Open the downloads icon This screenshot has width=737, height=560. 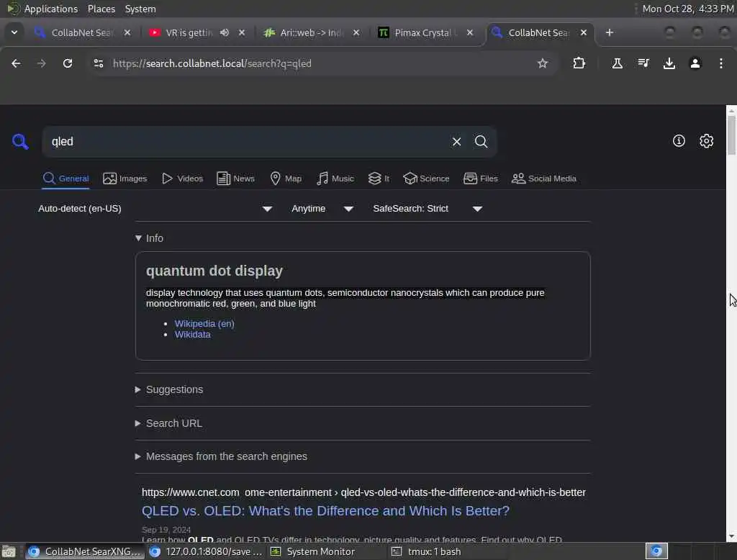click(669, 63)
